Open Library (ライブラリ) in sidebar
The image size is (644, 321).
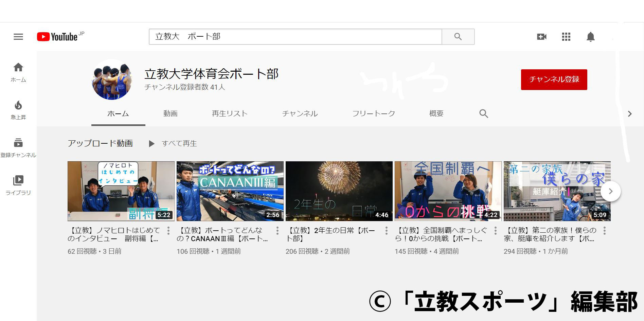click(x=18, y=185)
